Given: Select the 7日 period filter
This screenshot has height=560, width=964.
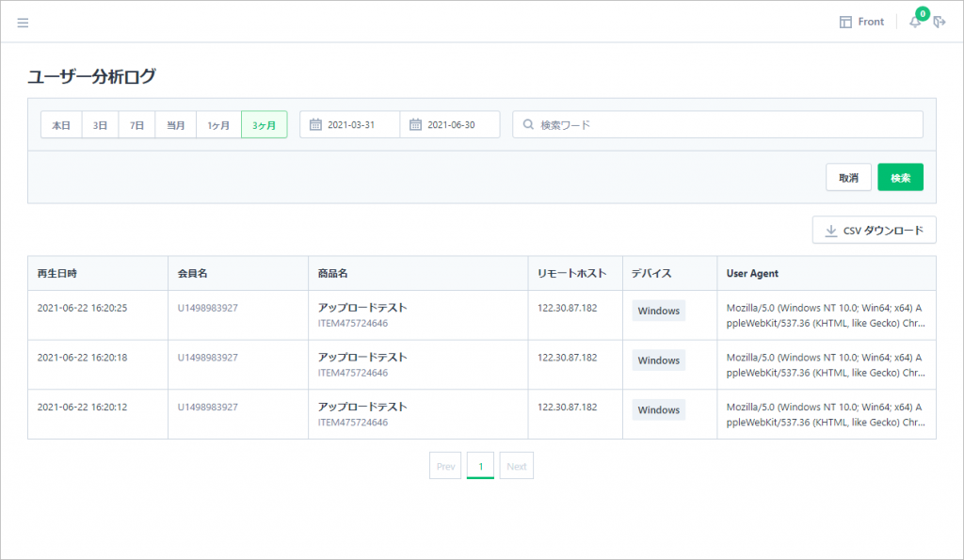Looking at the screenshot, I should (137, 125).
